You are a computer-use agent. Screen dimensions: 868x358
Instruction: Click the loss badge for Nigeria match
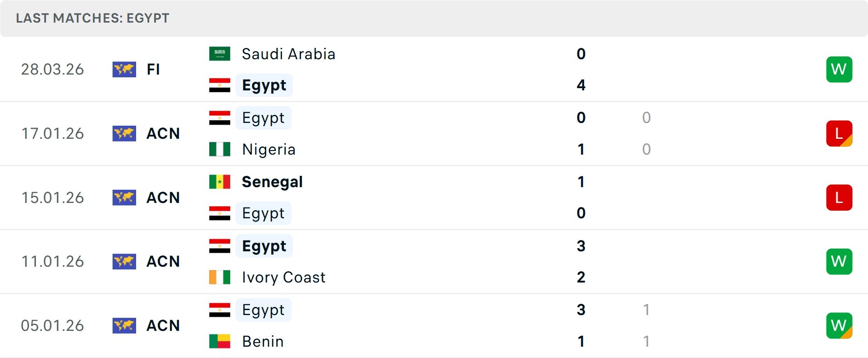point(839,134)
